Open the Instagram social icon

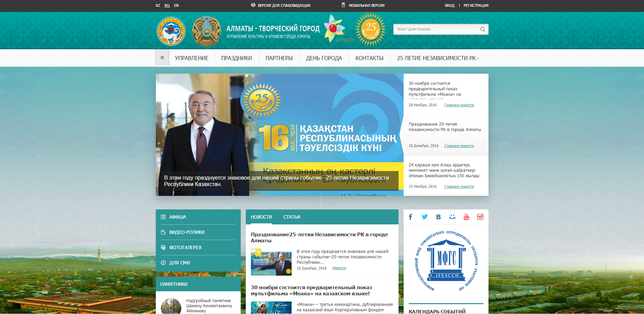[x=480, y=217]
